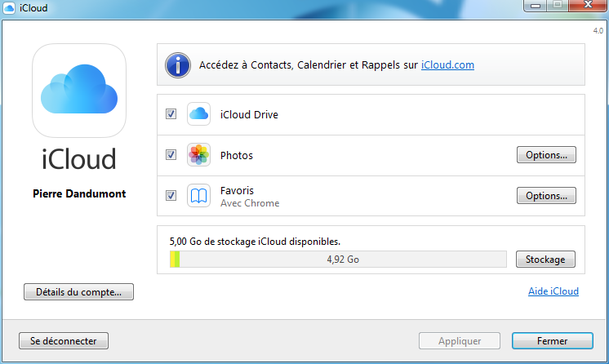Open Options for Photos
The height and width of the screenshot is (364, 609).
(x=546, y=154)
